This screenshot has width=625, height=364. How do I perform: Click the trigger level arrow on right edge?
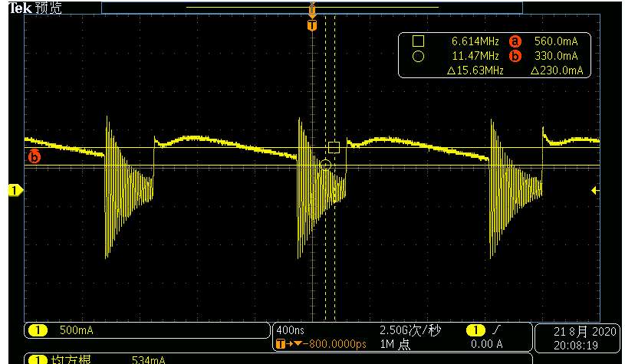596,191
